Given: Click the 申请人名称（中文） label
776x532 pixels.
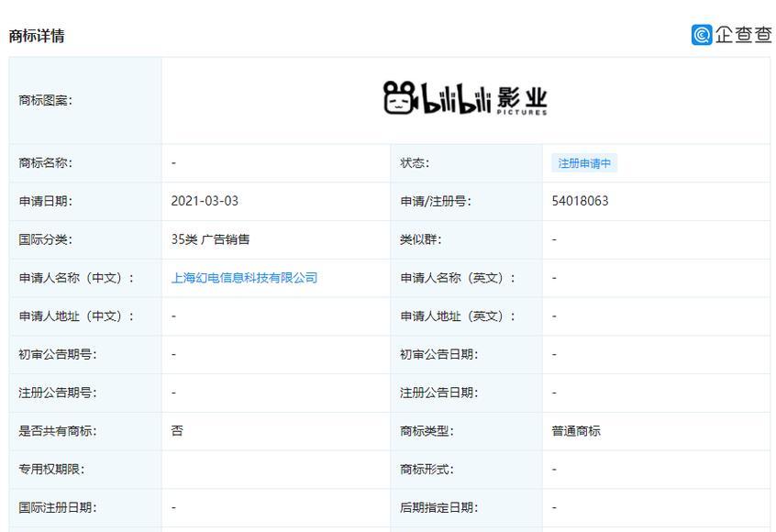Looking at the screenshot, I should point(76,278).
